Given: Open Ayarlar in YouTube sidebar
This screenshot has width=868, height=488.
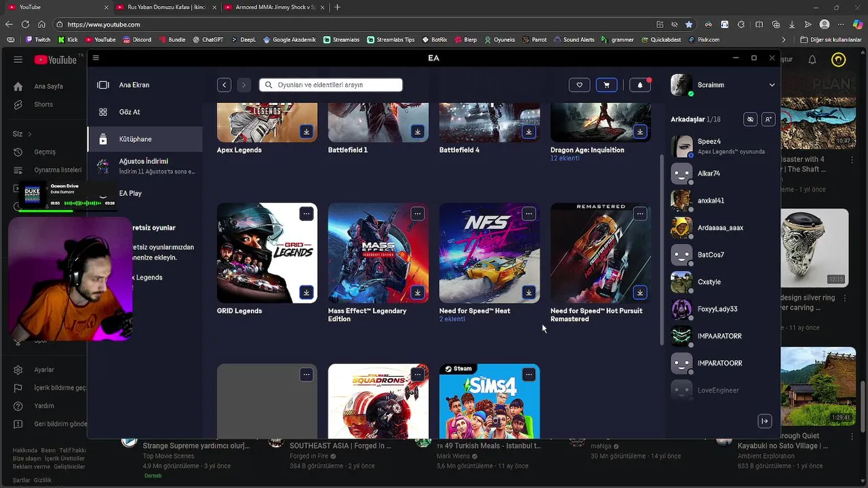Looking at the screenshot, I should (44, 369).
